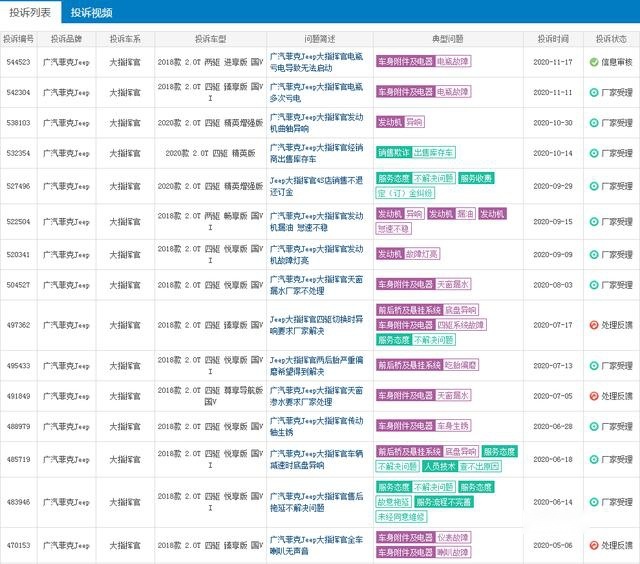Click the 厂家受理 status icon for complaint 542304
Screen dimensions: 640x564
click(594, 93)
